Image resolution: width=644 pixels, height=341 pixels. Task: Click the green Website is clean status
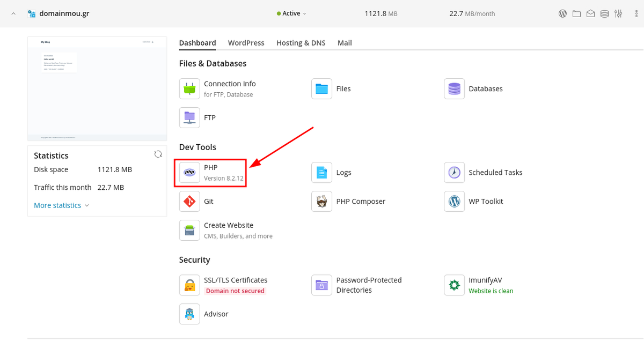tap(491, 291)
